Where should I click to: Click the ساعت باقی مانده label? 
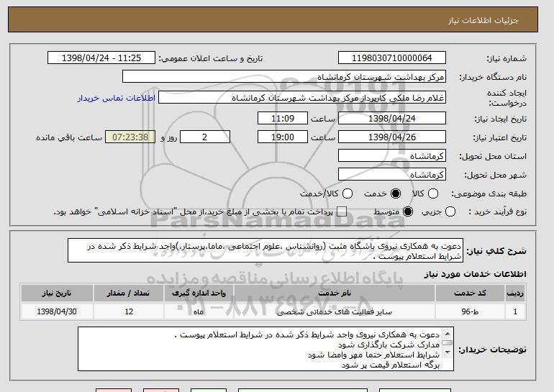point(69,137)
